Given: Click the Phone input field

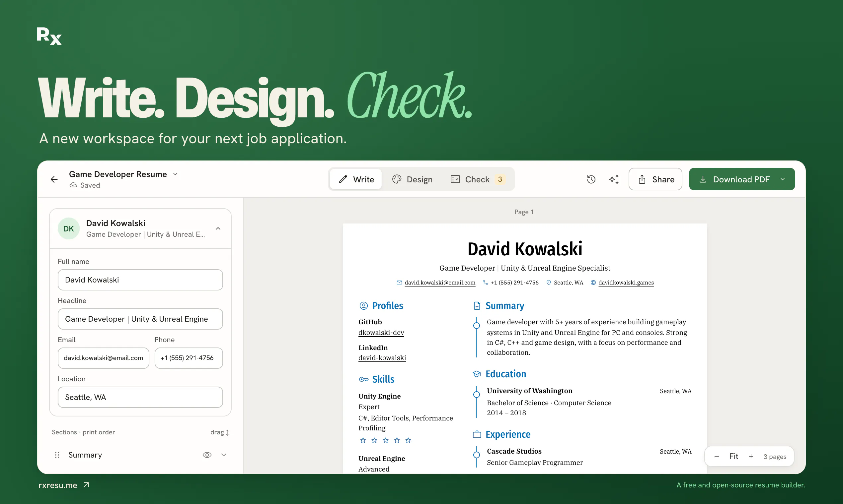Looking at the screenshot, I should point(189,358).
